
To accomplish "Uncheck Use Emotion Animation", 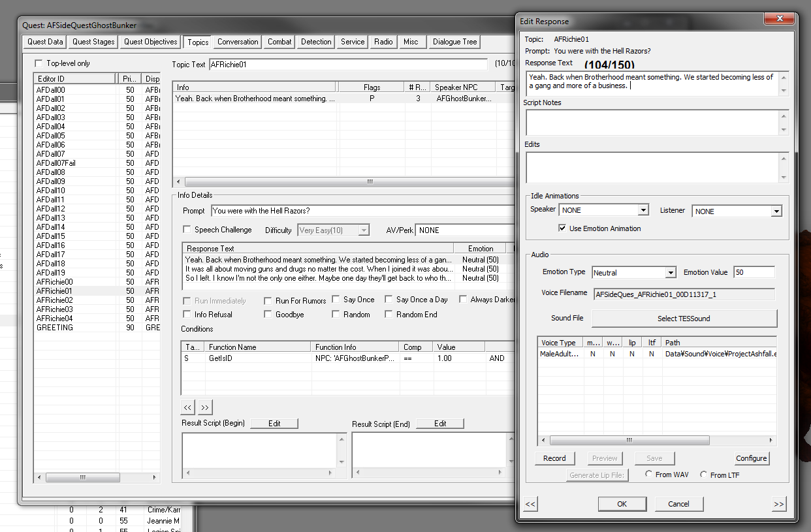I will 562,228.
